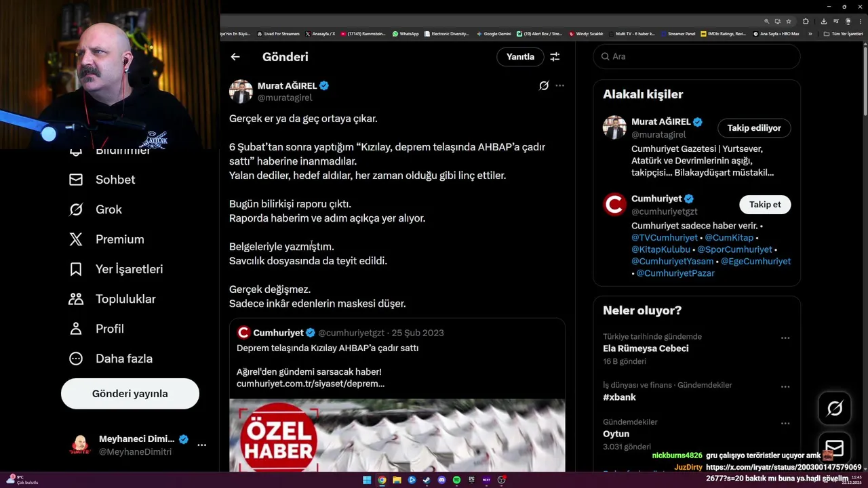
Task: Follow Cumhuriyet with the Takip et button
Action: point(765,205)
